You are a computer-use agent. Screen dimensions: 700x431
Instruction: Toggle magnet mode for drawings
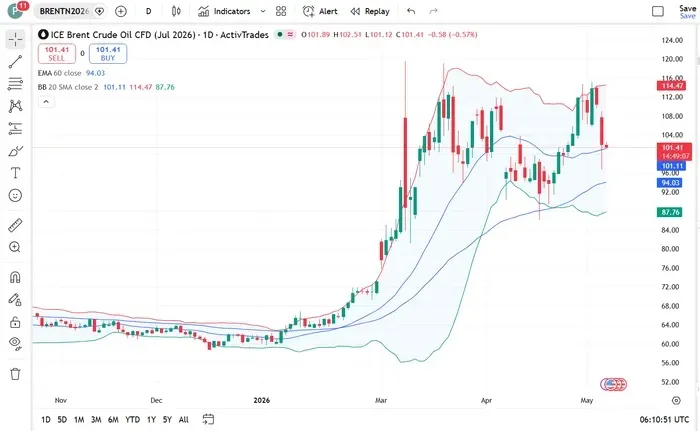pyautogui.click(x=15, y=277)
